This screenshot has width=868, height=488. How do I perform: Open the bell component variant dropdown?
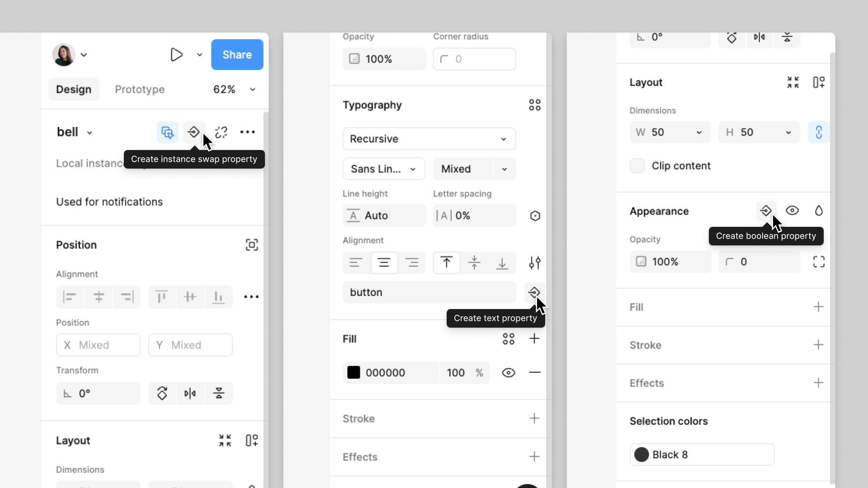90,132
